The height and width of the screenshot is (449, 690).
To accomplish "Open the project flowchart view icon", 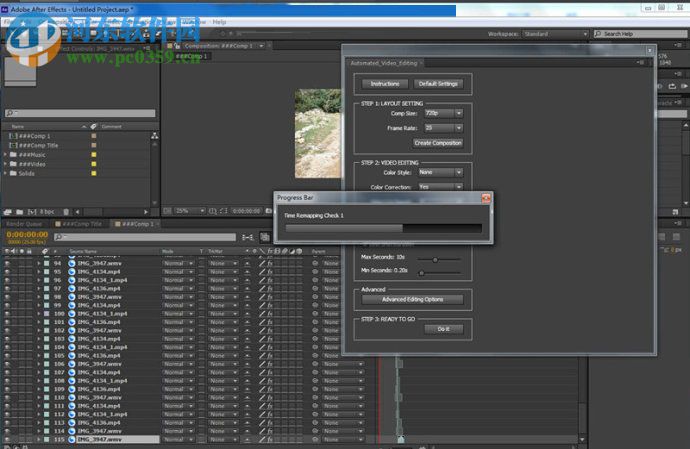I will [x=154, y=136].
